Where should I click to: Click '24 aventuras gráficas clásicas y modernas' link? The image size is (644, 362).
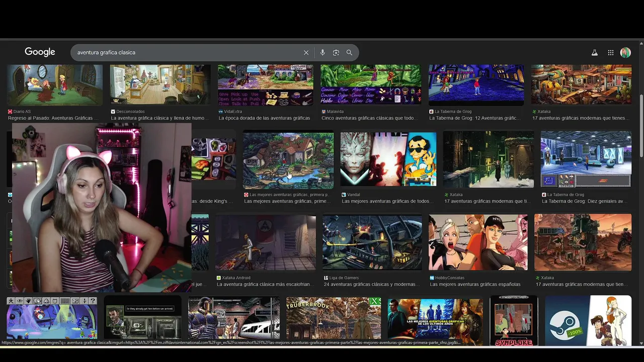[371, 284]
